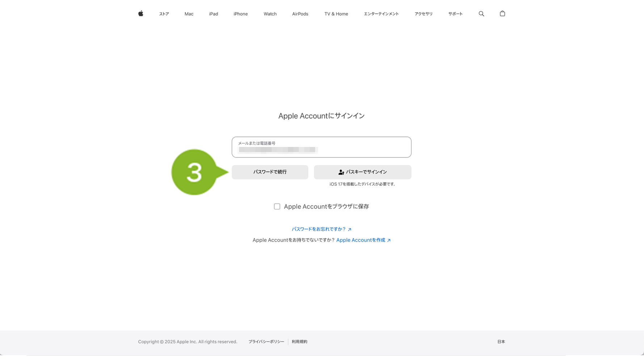The height and width of the screenshot is (362, 644).
Task: Go to the iPad section
Action: 213,14
